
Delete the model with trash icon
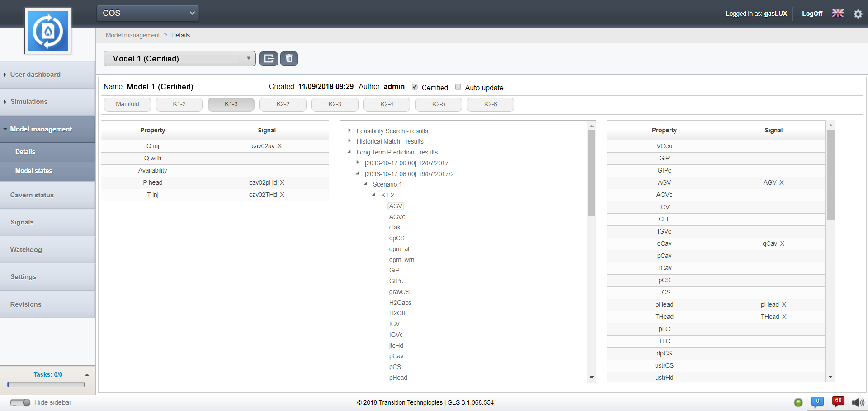[289, 59]
